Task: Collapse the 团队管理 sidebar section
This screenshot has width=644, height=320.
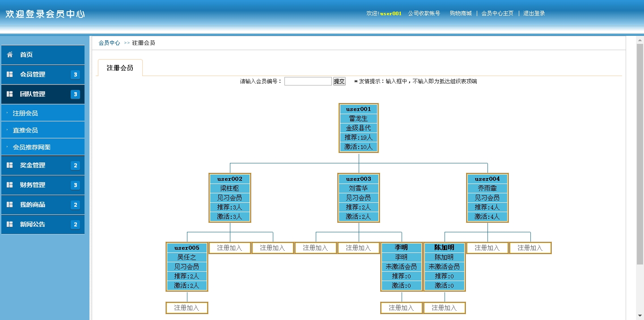Action: [x=43, y=94]
